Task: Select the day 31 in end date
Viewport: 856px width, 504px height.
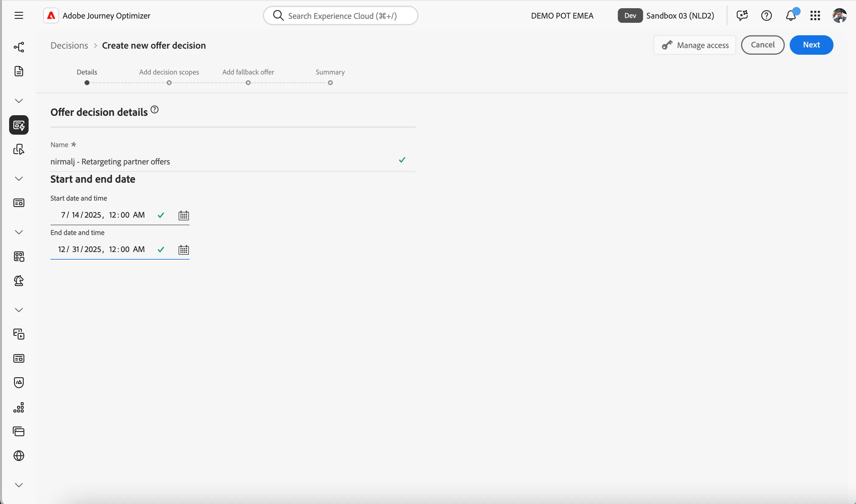Action: click(x=75, y=249)
